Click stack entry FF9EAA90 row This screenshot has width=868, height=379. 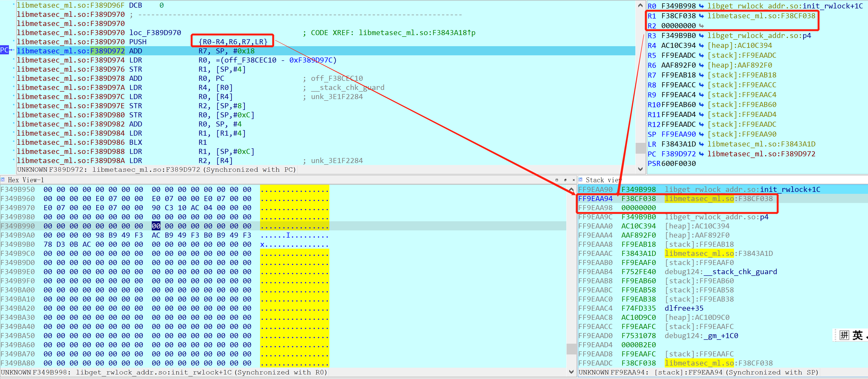(722, 189)
